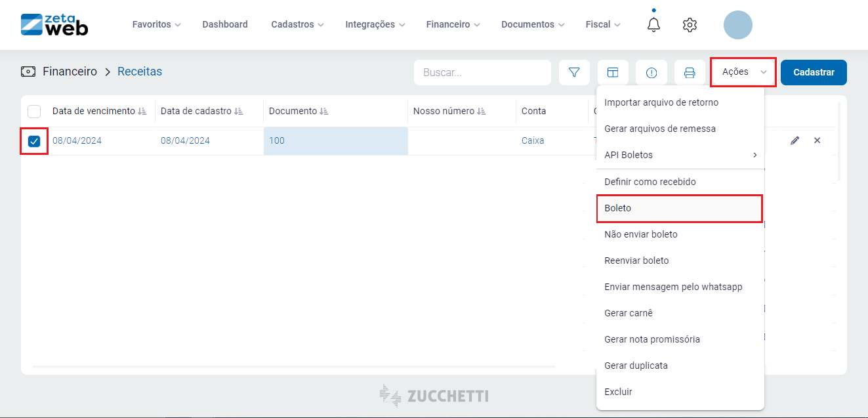Toggle the select-all header checkbox

coord(34,112)
